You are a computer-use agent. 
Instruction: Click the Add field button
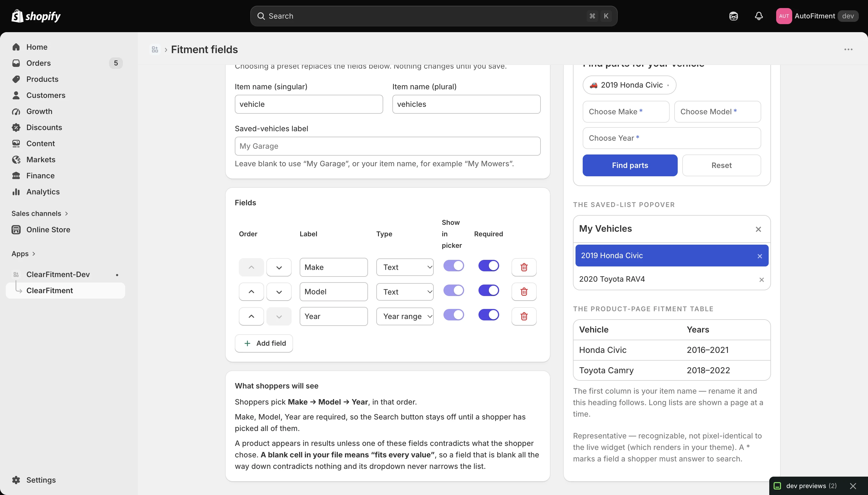click(x=264, y=343)
